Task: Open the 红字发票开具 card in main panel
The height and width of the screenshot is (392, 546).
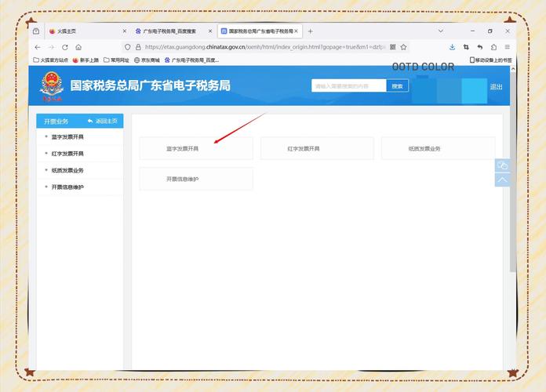Action: pos(317,149)
